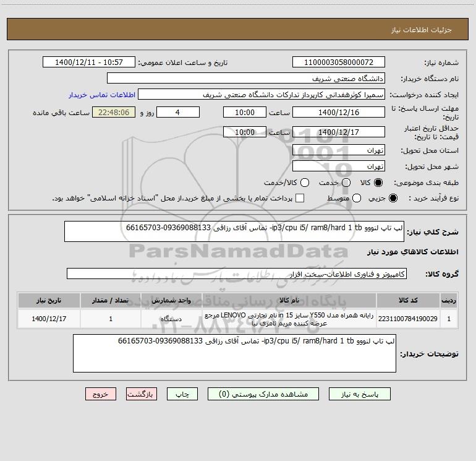This screenshot has height=461, width=476.
Task: Choose the کالا/خدمت radio option
Action: [305, 183]
